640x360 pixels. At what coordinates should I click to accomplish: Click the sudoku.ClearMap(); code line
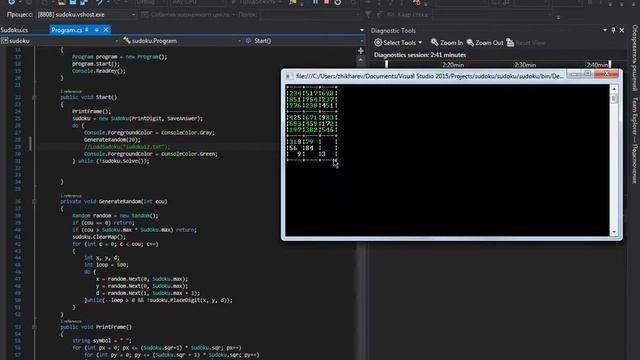(x=99, y=237)
